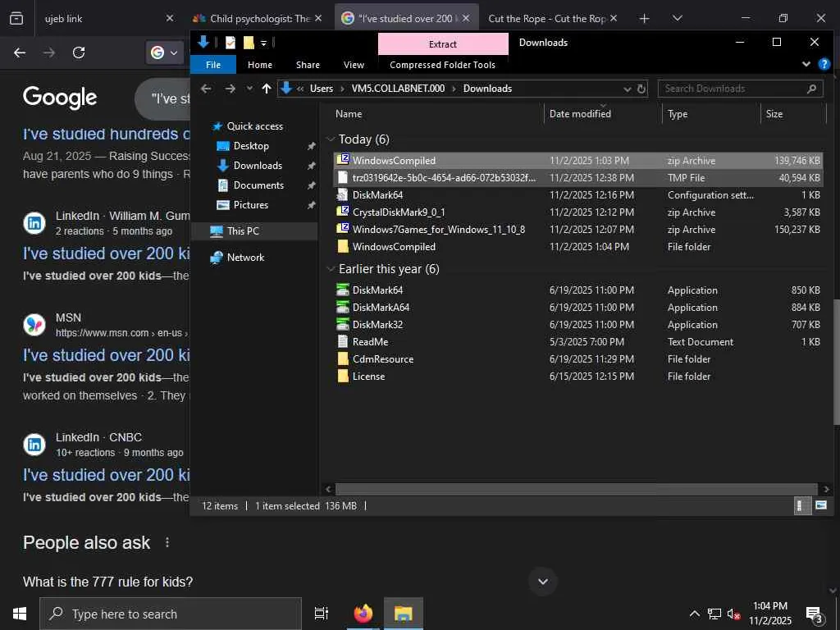The width and height of the screenshot is (840, 630).
Task: Go back in the browser
Action: [20, 52]
